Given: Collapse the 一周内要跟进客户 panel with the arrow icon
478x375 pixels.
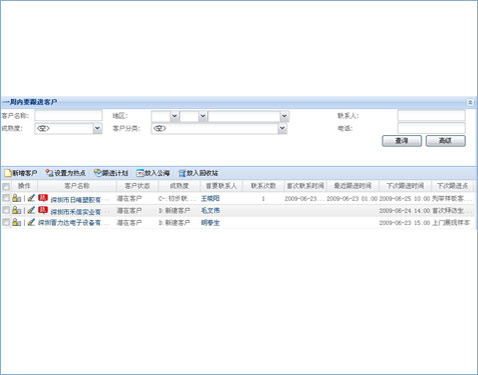Looking at the screenshot, I should pyautogui.click(x=470, y=102).
